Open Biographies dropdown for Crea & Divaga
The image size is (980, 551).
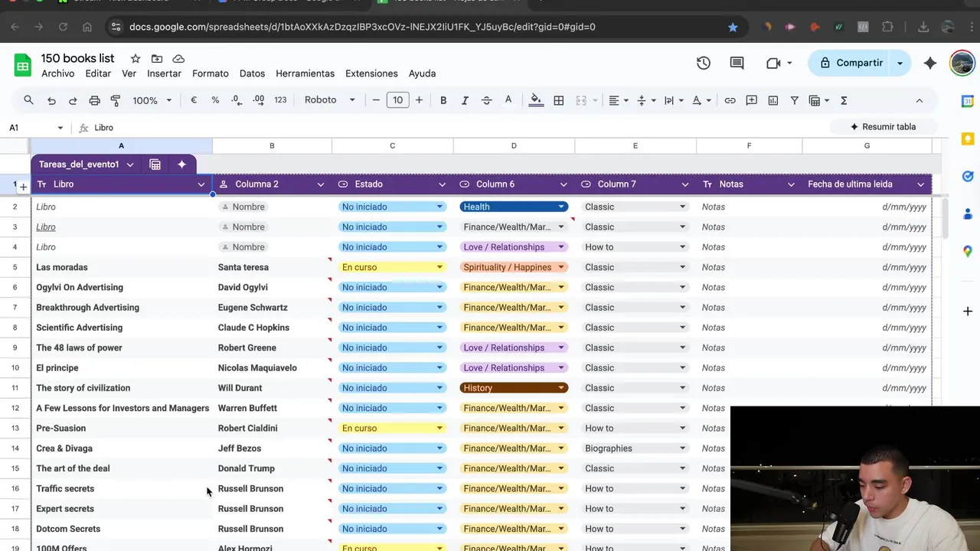click(682, 448)
